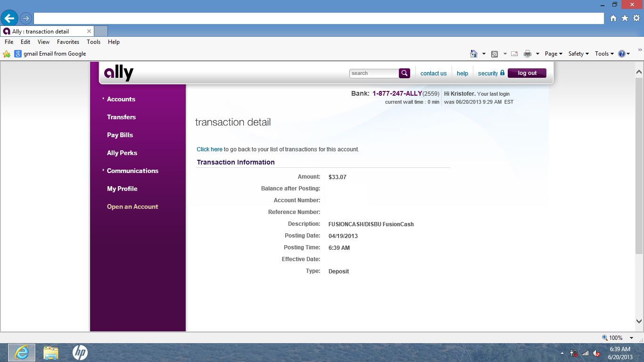Open the security link
The height and width of the screenshot is (362, 644).
click(x=491, y=73)
